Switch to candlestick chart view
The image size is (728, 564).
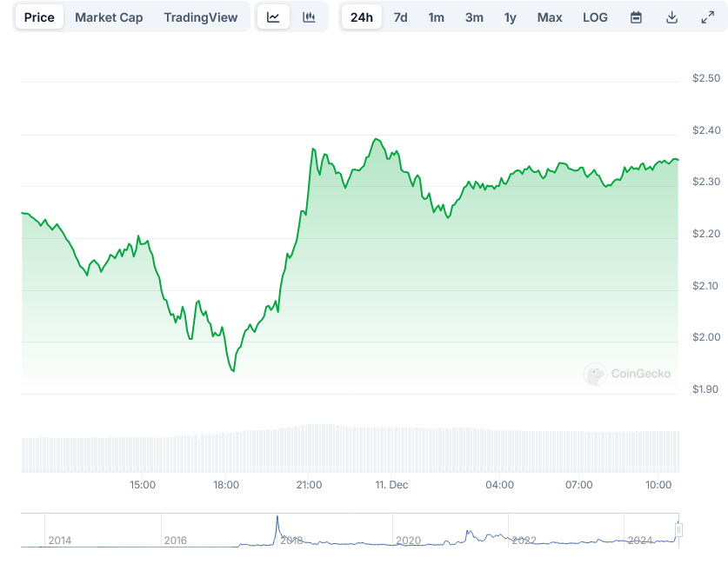309,17
